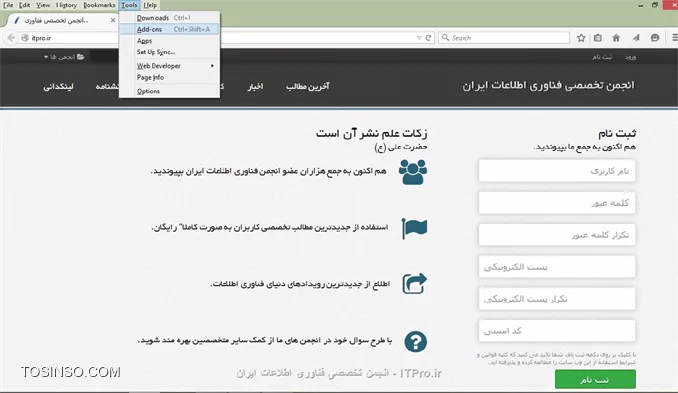Viewport: 678px width, 393px height.
Task: Click the site title انجمن تخصصی فناوری اطلاعات ایران
Action: pyautogui.click(x=548, y=86)
